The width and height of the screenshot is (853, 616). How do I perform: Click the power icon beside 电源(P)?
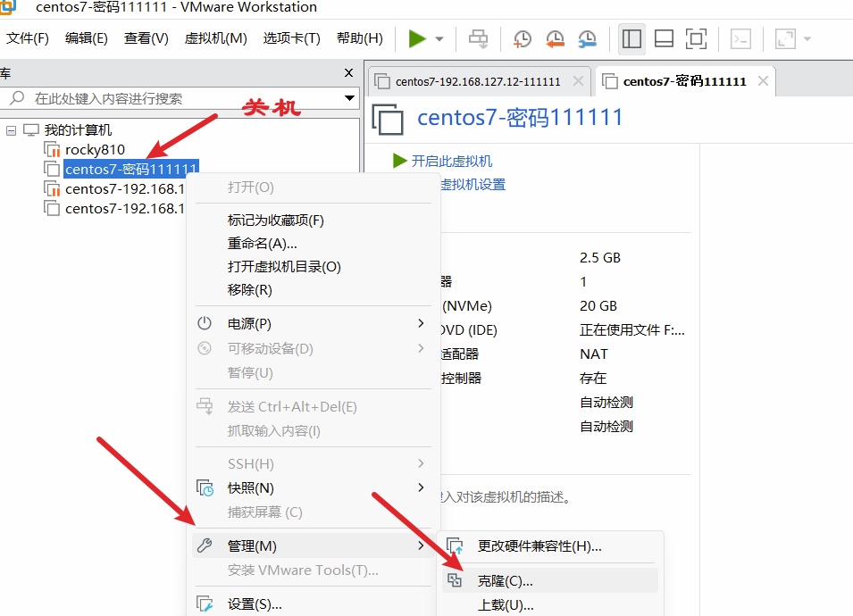(205, 323)
